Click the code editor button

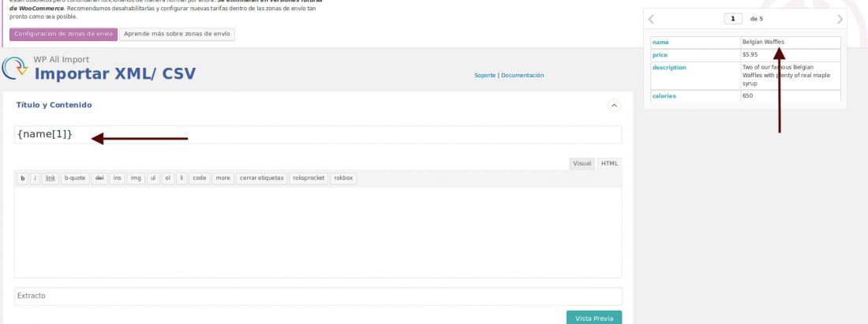(200, 178)
